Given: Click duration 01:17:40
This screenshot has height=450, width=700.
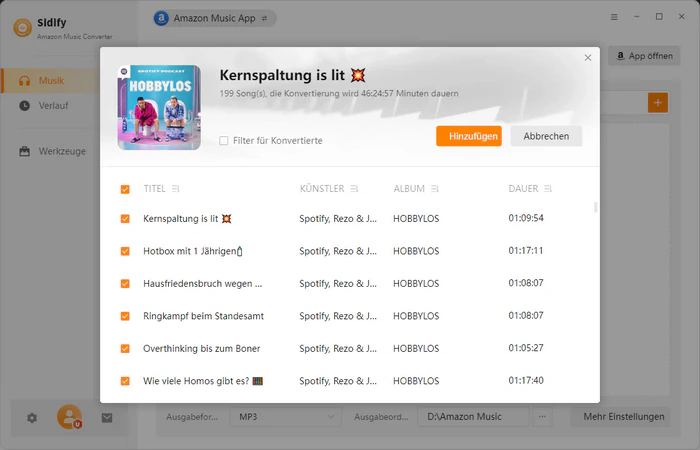Looking at the screenshot, I should pyautogui.click(x=526, y=381).
